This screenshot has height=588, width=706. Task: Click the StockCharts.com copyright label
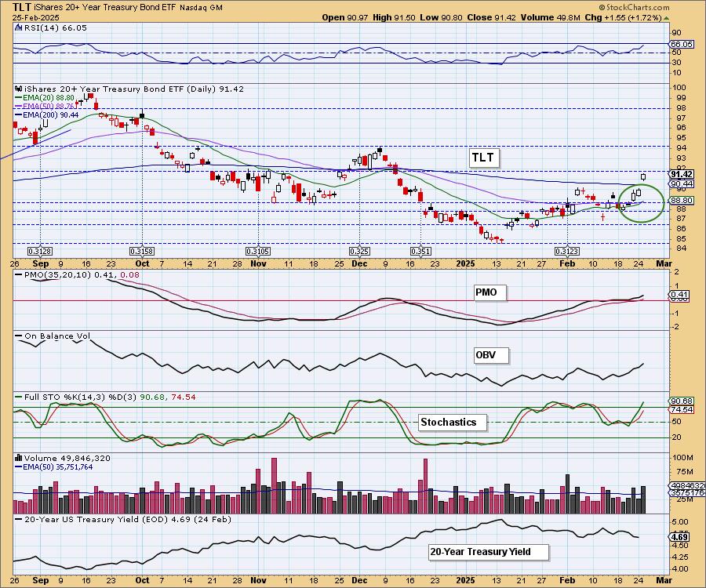tap(634, 7)
